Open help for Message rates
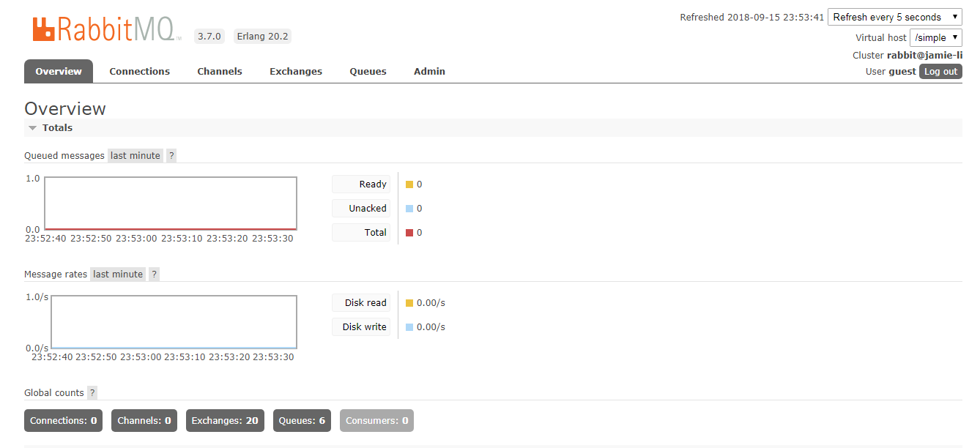 point(154,274)
